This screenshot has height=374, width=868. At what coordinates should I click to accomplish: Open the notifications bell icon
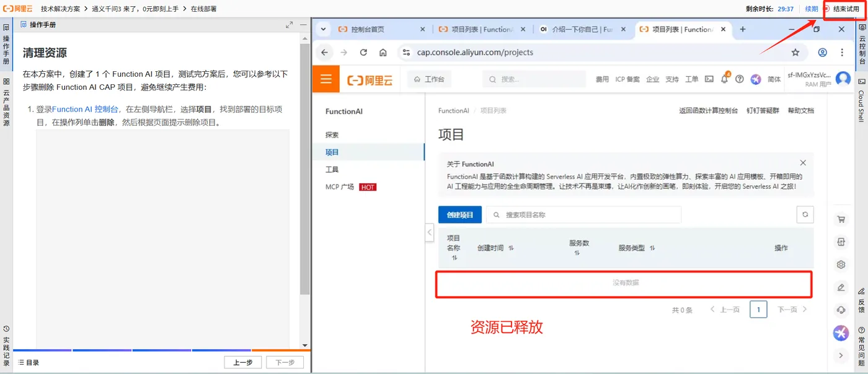(724, 79)
